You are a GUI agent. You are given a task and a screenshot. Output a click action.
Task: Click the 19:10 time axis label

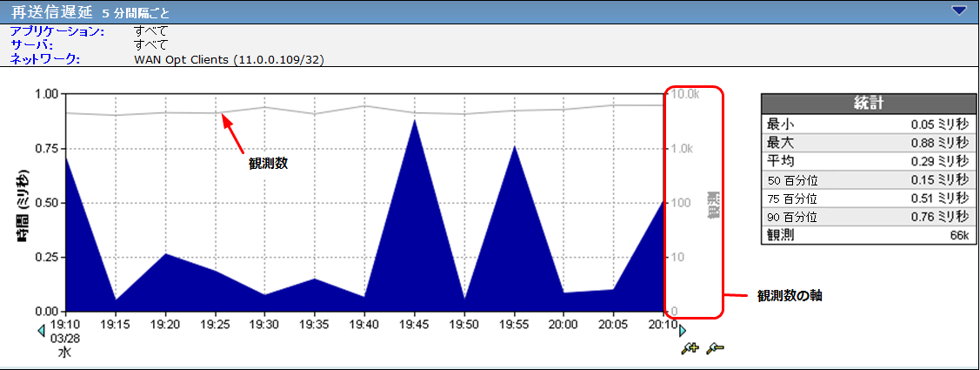[65, 325]
